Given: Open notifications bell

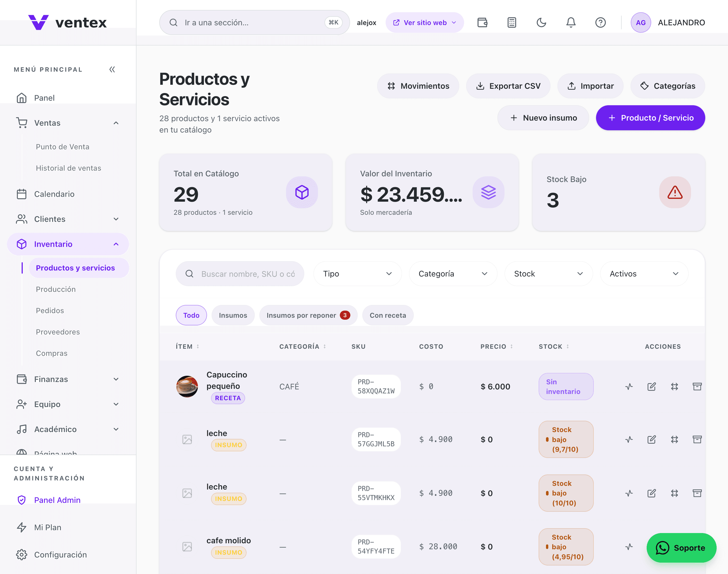Looking at the screenshot, I should tap(571, 22).
